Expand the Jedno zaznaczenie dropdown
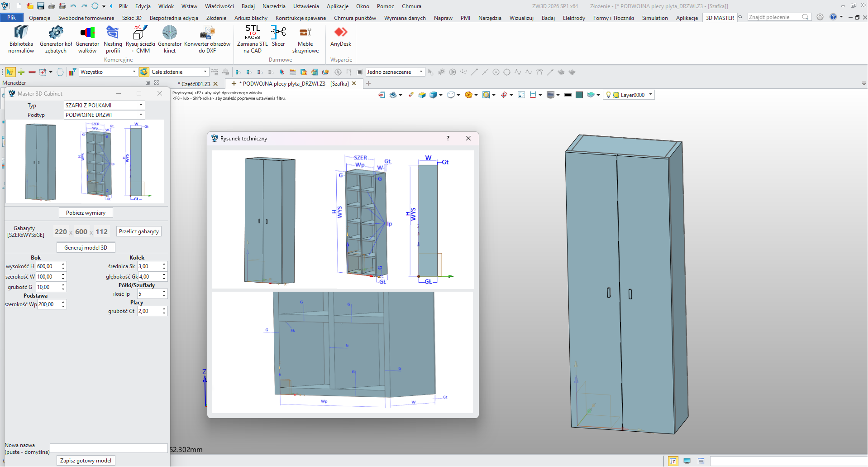This screenshot has width=868, height=467. click(x=421, y=72)
